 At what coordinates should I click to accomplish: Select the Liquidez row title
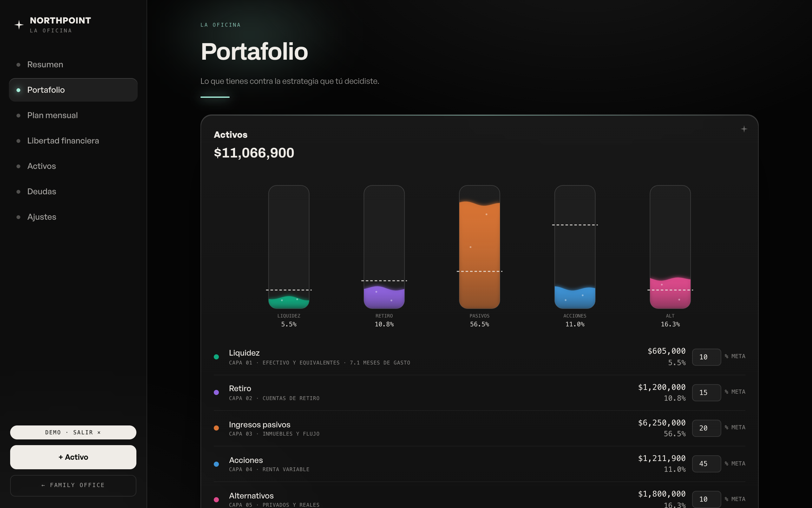(x=244, y=353)
